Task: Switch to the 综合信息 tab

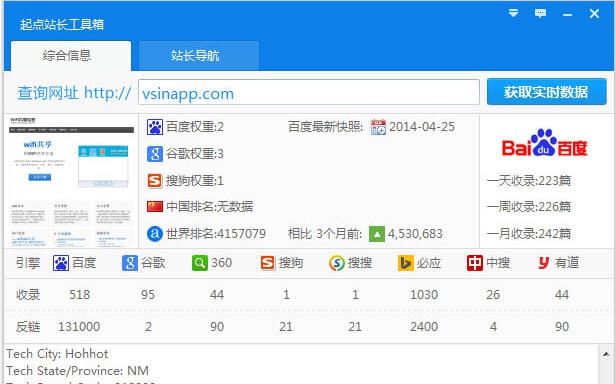Action: click(71, 56)
